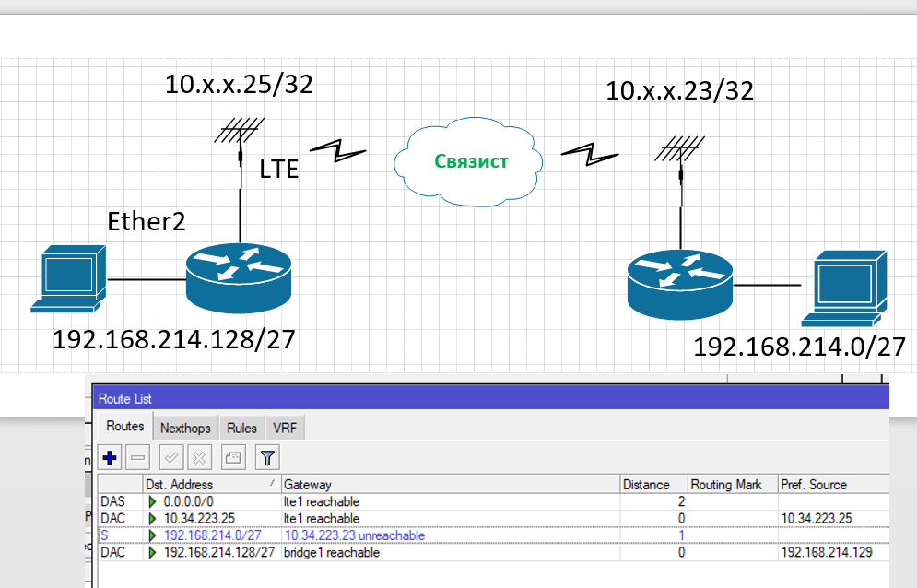Select the 192.168.214.0/27 static route

click(494, 535)
